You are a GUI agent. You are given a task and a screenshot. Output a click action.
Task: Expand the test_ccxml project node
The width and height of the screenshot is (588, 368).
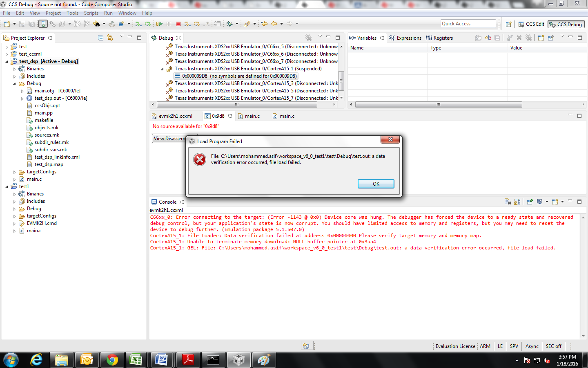click(7, 54)
